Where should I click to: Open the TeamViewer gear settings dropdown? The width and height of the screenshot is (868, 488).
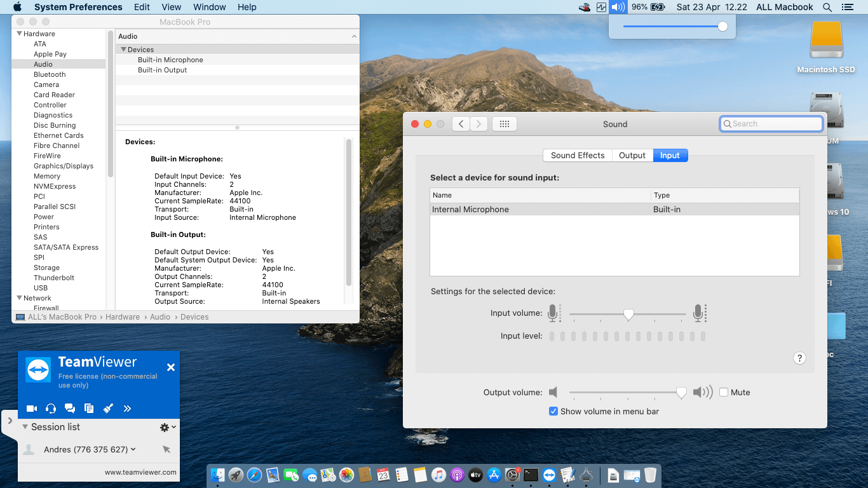tap(168, 428)
